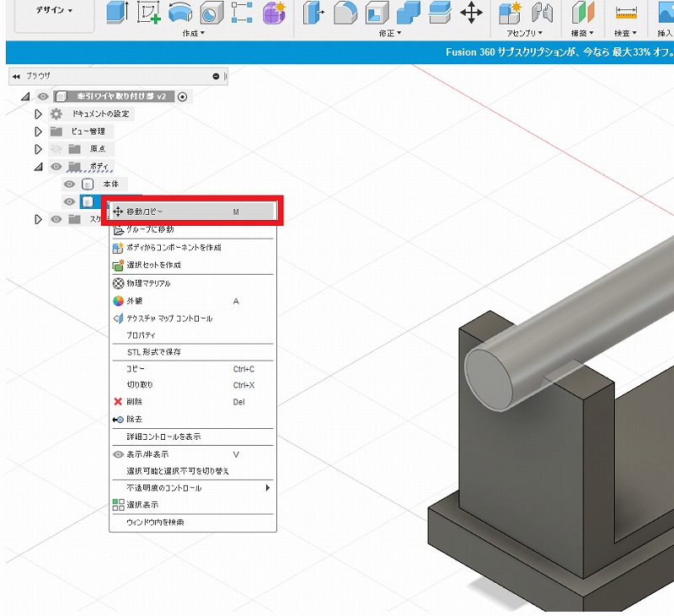Open the デザイン workspace dropdown

[53, 10]
